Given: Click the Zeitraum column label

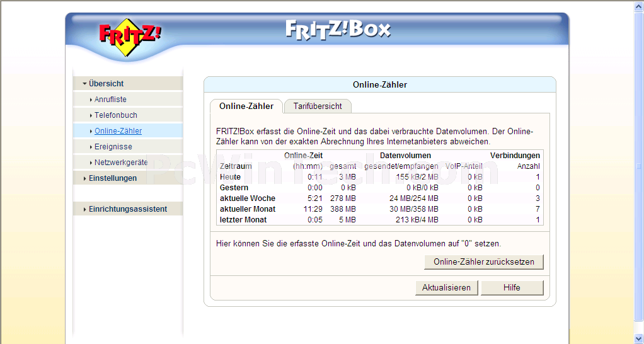Looking at the screenshot, I should pos(236,166).
